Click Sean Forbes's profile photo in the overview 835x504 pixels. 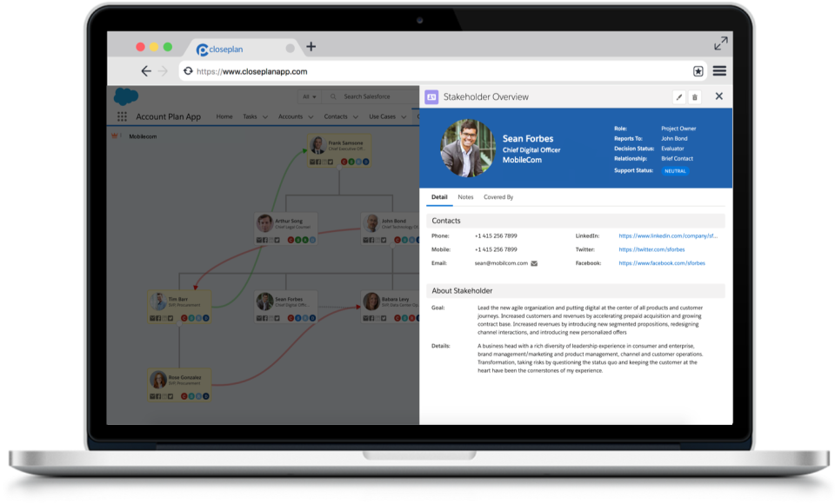pos(468,148)
